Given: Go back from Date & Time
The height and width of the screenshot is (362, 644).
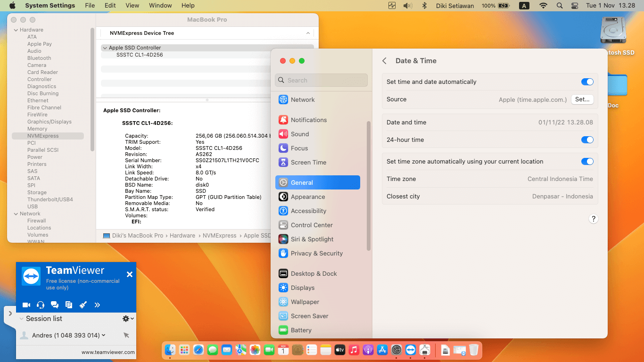Looking at the screenshot, I should 384,61.
